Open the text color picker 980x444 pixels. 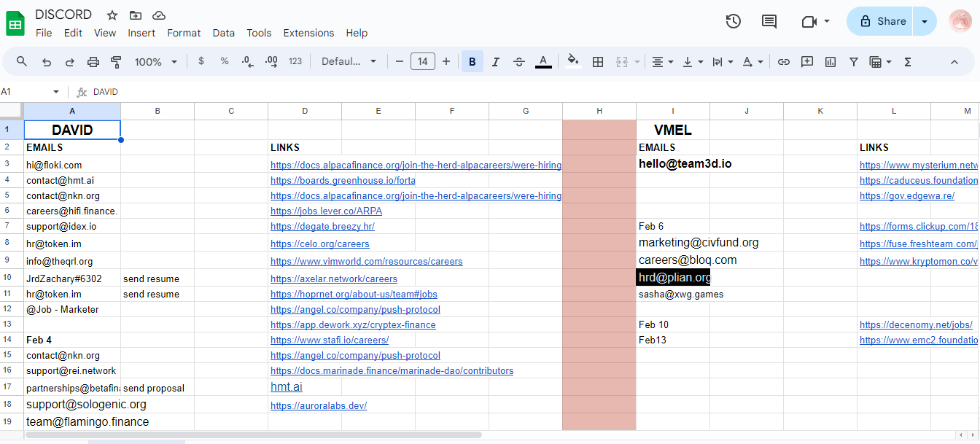click(x=543, y=62)
